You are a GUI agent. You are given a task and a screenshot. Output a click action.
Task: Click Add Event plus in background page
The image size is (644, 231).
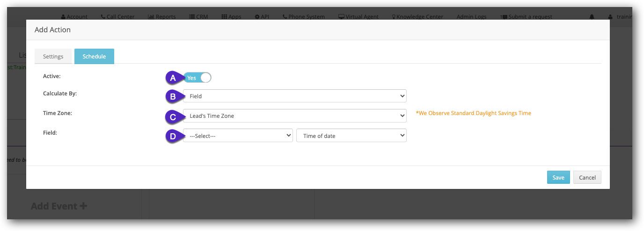pyautogui.click(x=59, y=206)
